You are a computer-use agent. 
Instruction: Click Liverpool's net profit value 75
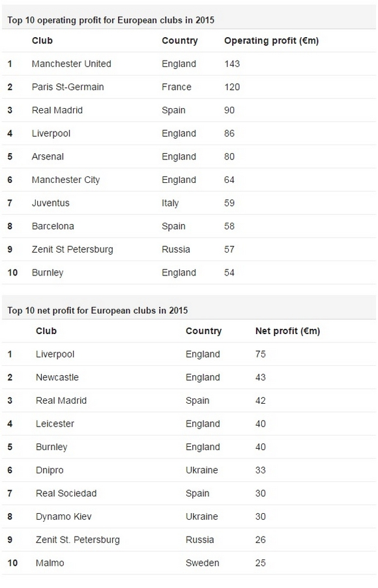pos(261,354)
